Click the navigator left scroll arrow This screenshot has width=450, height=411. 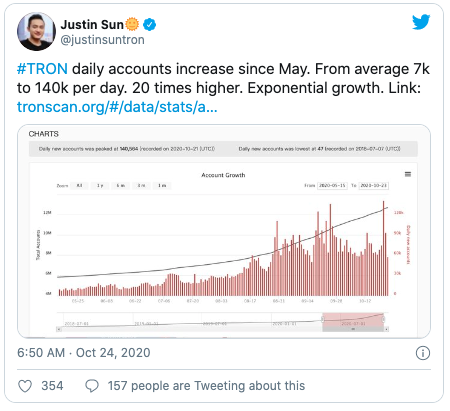[59, 329]
